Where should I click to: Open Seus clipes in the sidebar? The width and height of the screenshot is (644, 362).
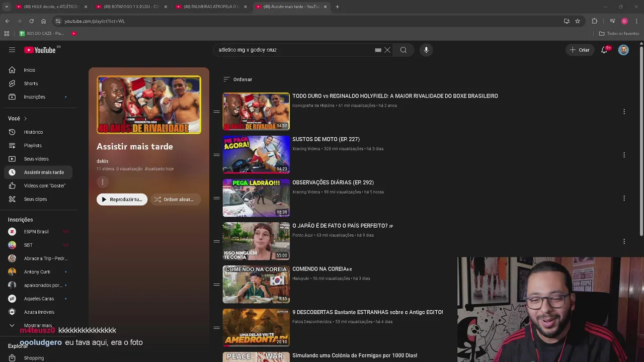pyautogui.click(x=38, y=199)
